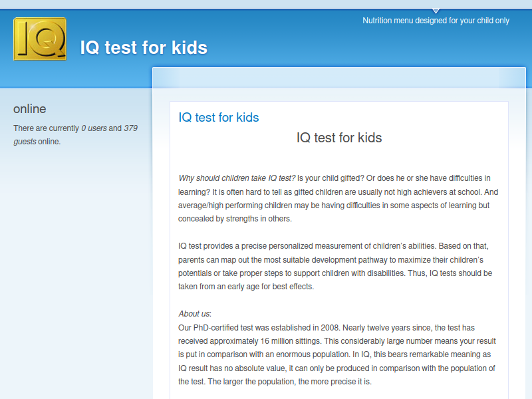Click the centered IQ test for kids heading
This screenshot has width=532, height=399.
click(339, 138)
